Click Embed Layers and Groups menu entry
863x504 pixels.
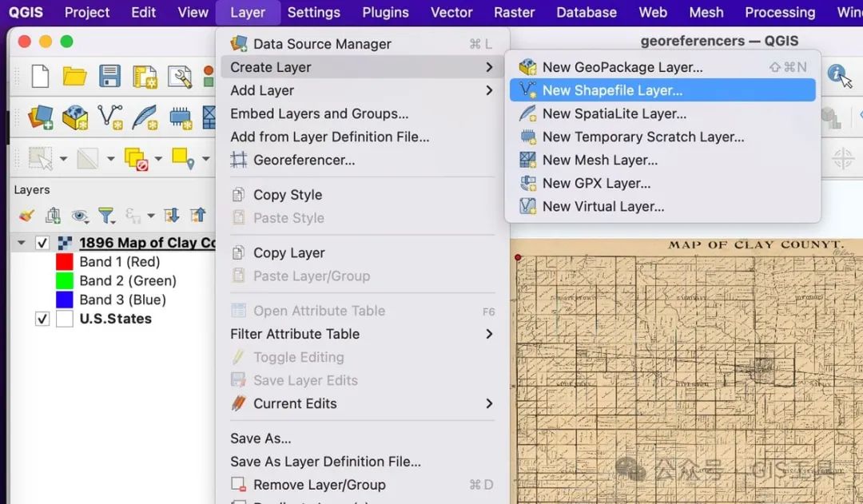click(x=362, y=113)
